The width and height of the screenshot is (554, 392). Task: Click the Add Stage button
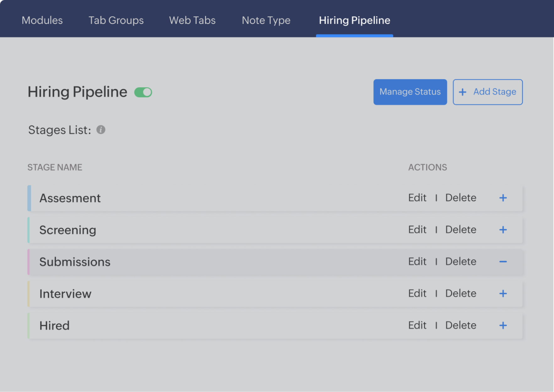coord(487,92)
